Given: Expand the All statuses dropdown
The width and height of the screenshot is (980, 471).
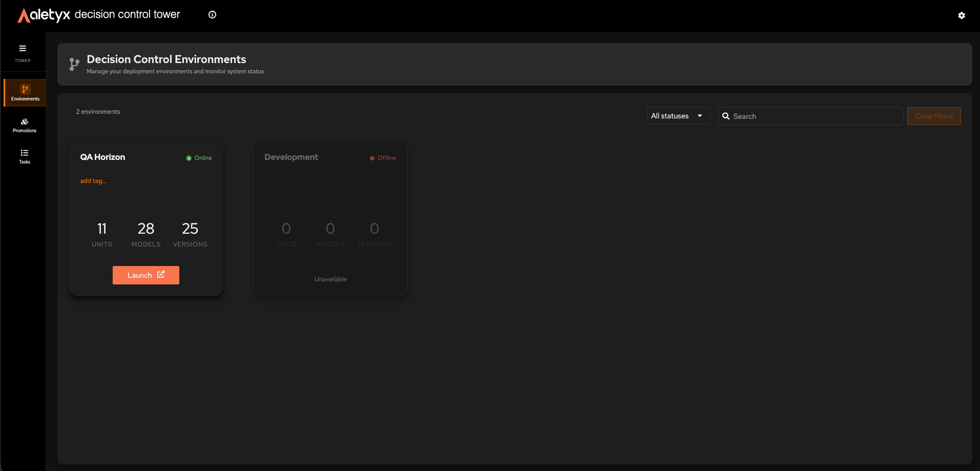Looking at the screenshot, I should pyautogui.click(x=679, y=116).
